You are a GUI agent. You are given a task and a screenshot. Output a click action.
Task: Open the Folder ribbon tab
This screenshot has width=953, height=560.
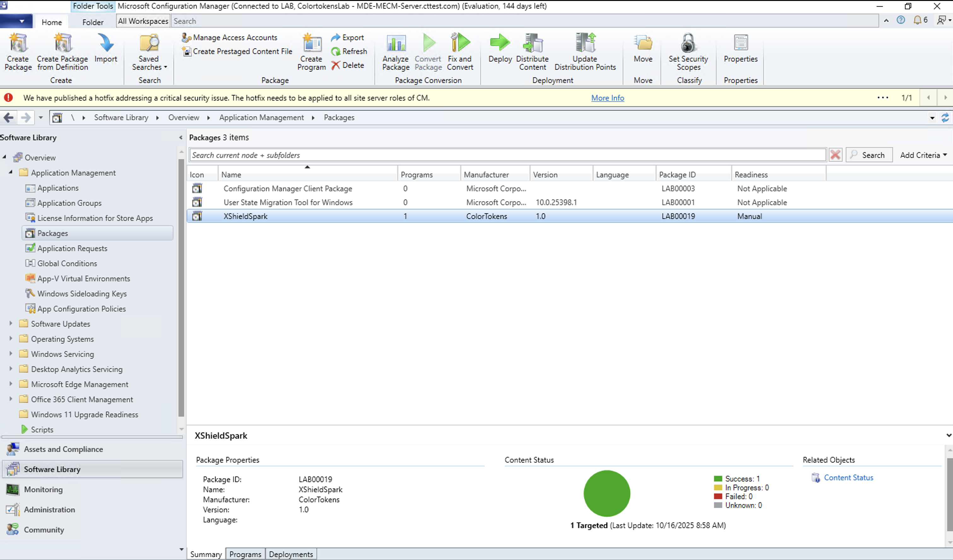(x=93, y=22)
